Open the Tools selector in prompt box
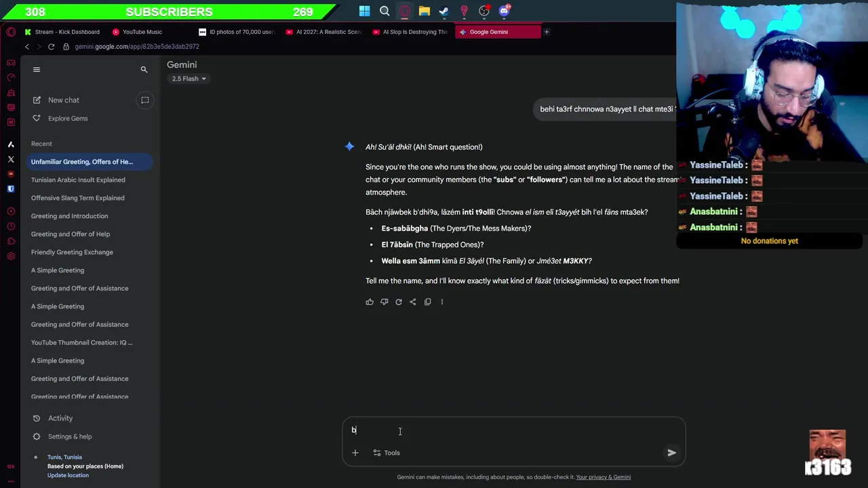This screenshot has width=868, height=488. [387, 453]
